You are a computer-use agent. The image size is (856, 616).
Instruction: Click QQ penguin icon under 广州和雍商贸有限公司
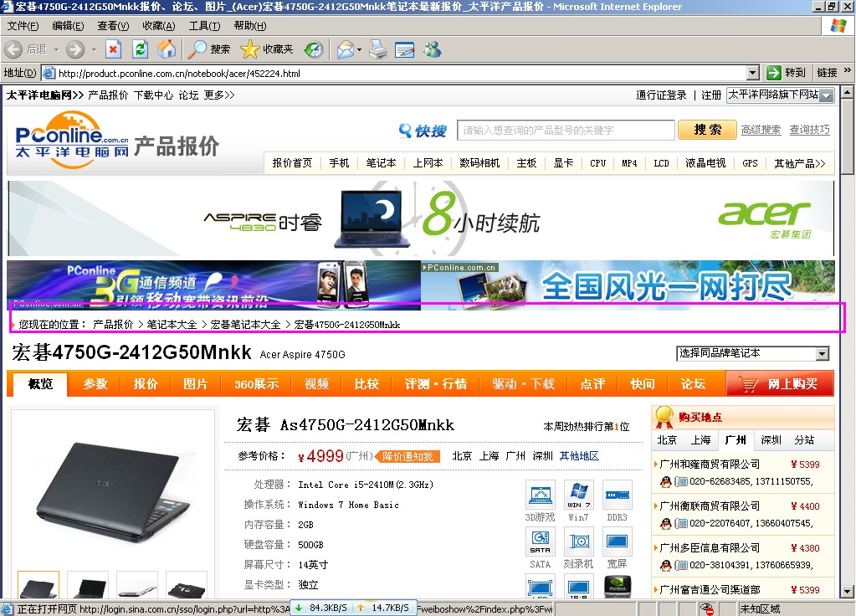coord(665,482)
